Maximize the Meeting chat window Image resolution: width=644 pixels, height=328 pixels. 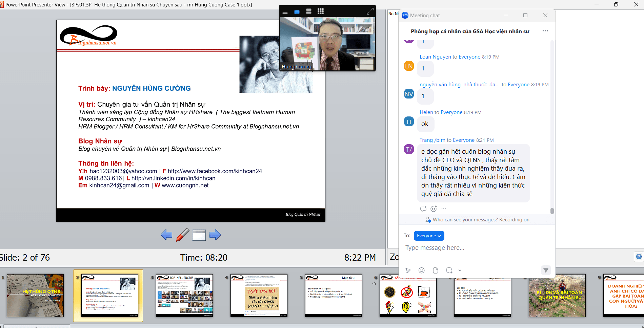coord(525,15)
